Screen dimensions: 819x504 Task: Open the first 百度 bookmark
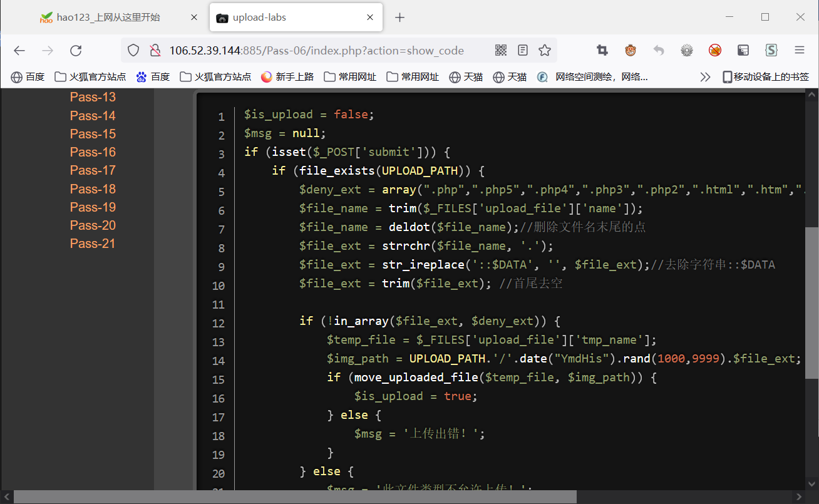(x=28, y=77)
